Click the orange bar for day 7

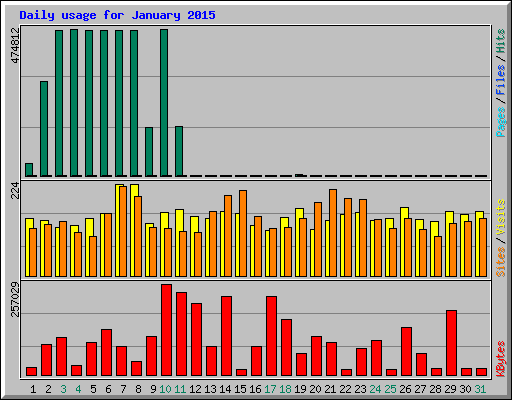[123, 231]
